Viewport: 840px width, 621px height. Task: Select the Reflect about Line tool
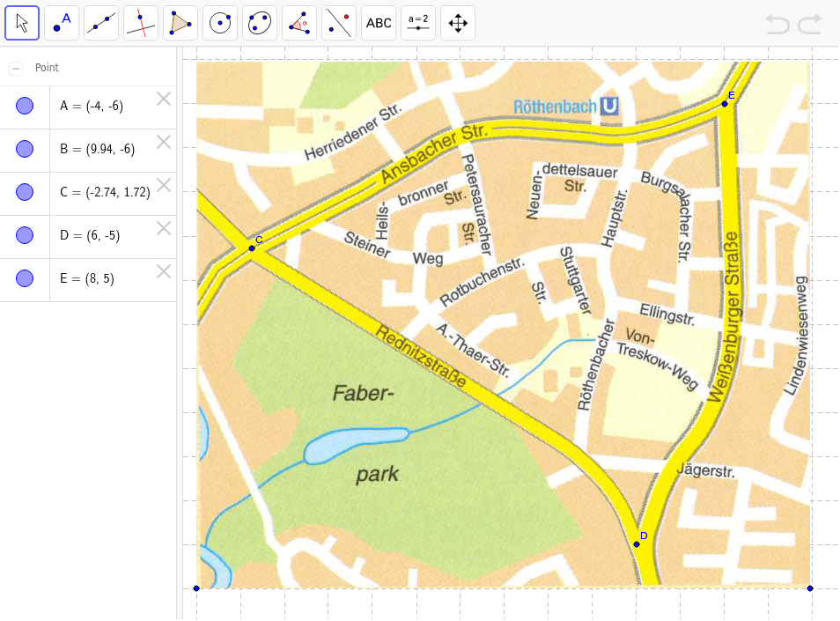(x=339, y=23)
